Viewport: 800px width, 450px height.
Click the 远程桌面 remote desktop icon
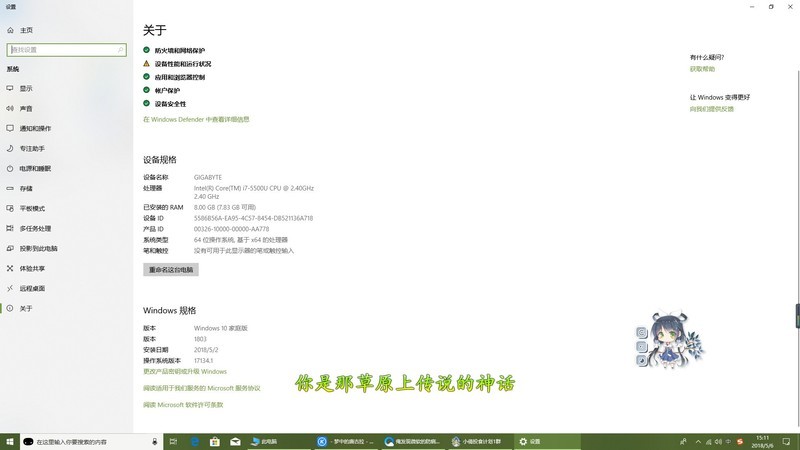coord(10,288)
